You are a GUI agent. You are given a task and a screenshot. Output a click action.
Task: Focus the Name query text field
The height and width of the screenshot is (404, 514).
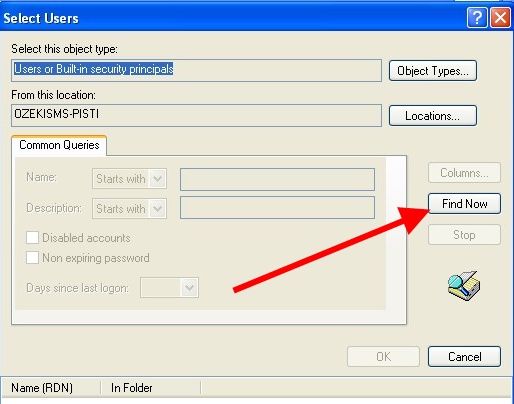pyautogui.click(x=277, y=179)
